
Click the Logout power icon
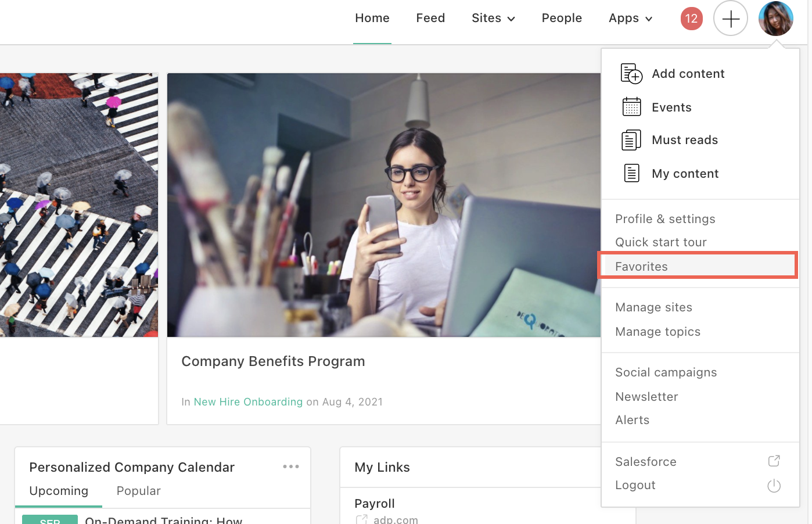(774, 486)
